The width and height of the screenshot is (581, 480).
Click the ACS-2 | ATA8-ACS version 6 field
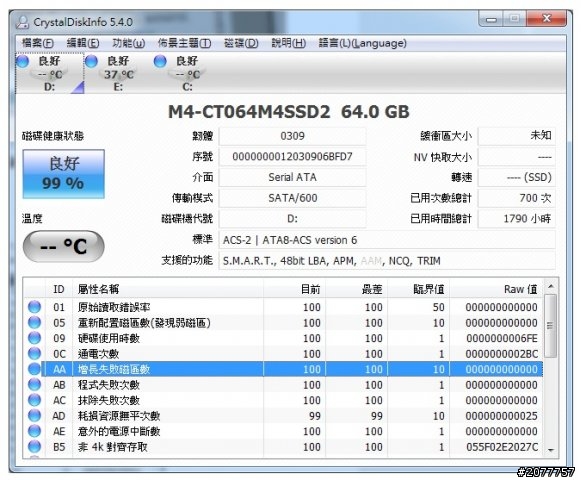(x=387, y=240)
